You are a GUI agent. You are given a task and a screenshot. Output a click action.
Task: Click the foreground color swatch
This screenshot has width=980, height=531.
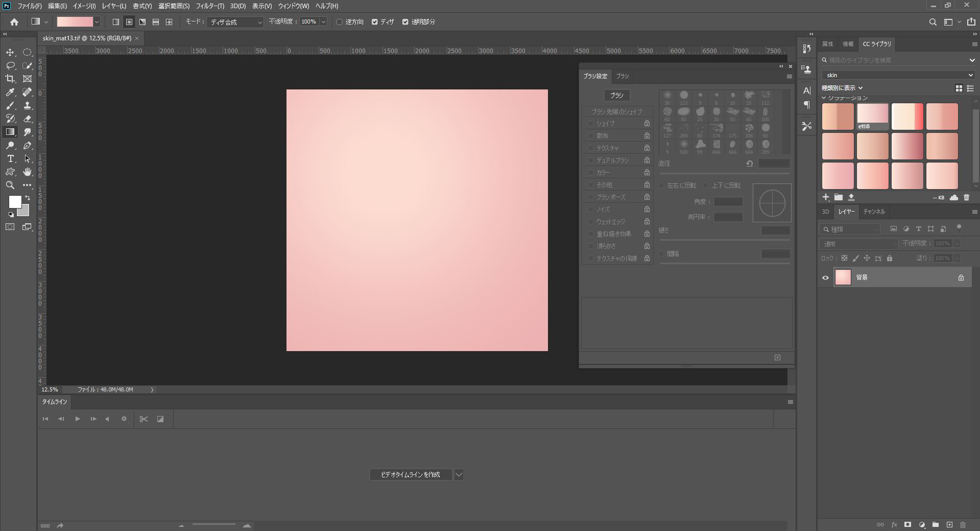coord(15,201)
